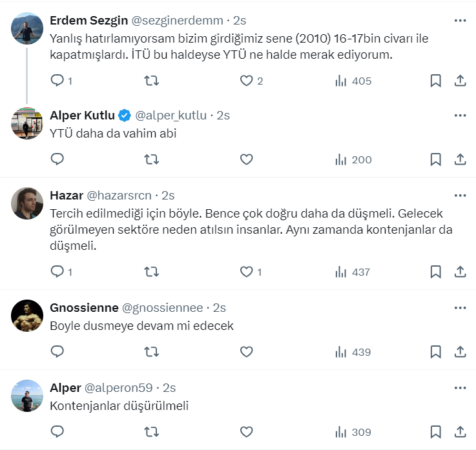Open more options menu on Hazar's tweet
Image resolution: width=476 pixels, height=450 pixels.
click(x=460, y=196)
